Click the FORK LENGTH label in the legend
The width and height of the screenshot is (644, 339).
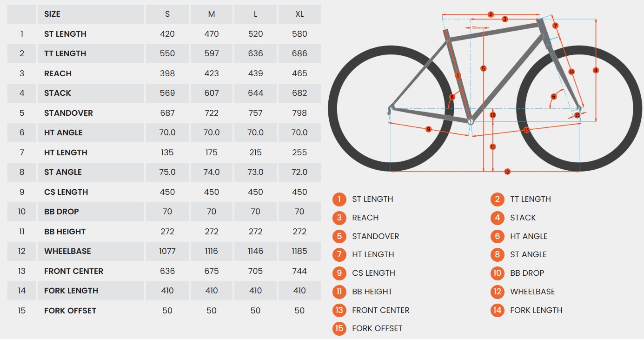tap(536, 310)
